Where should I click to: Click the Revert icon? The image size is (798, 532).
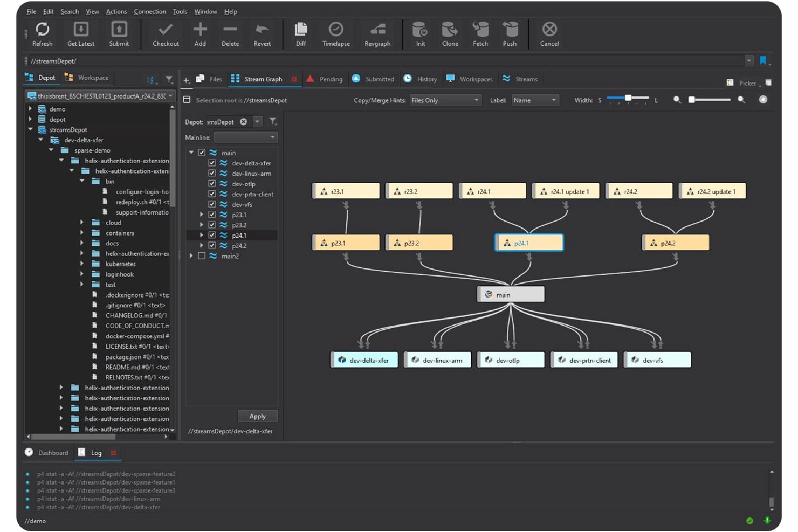click(262, 30)
